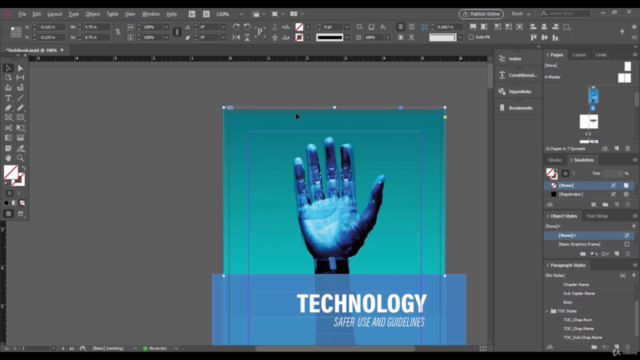
Task: Open the Layout menu
Action: click(54, 14)
